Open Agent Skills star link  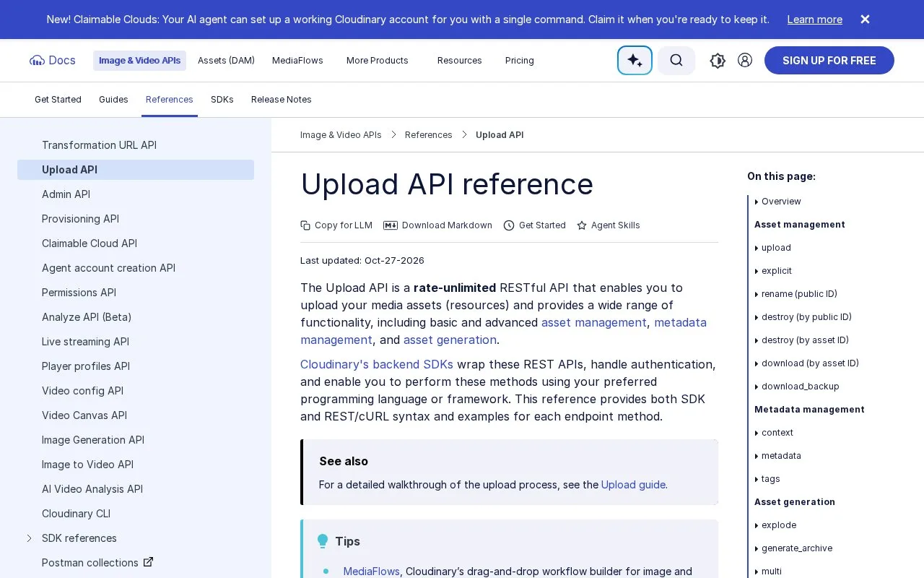[609, 225]
